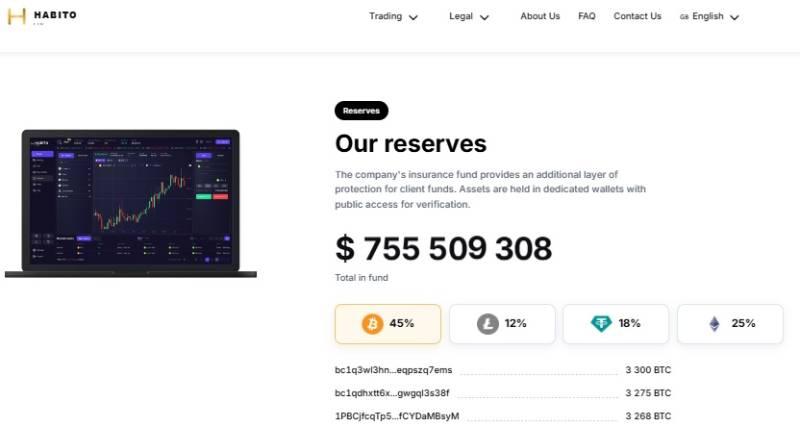Select the Litecoin icon at 12%
Screen dimensions: 800x427
488,324
